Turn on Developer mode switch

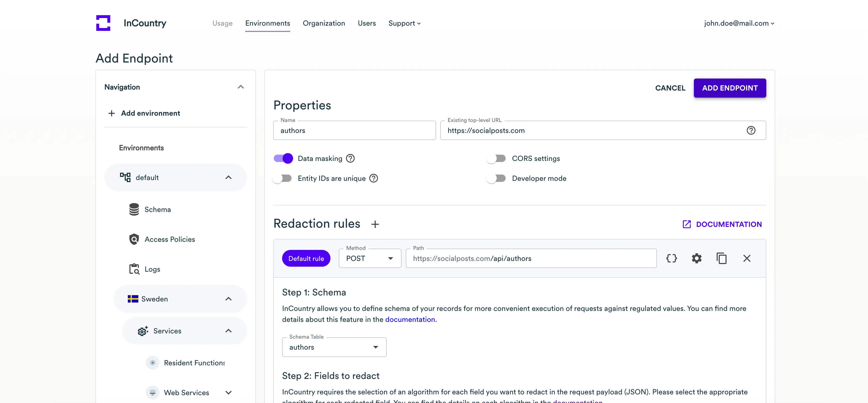click(x=496, y=178)
